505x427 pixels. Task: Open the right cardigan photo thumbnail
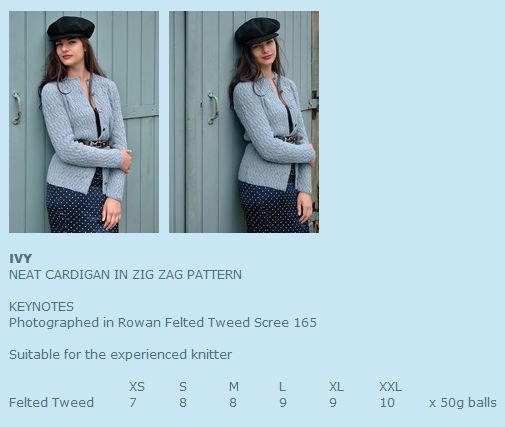tap(244, 122)
